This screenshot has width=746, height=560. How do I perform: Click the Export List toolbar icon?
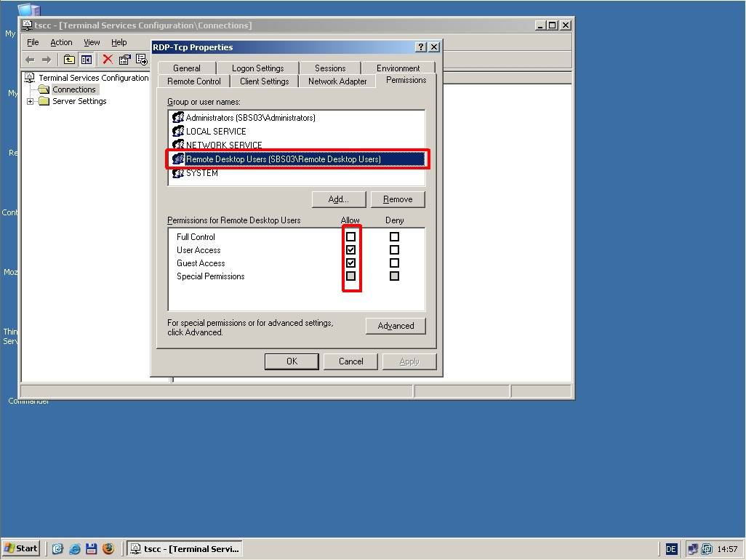pos(141,60)
